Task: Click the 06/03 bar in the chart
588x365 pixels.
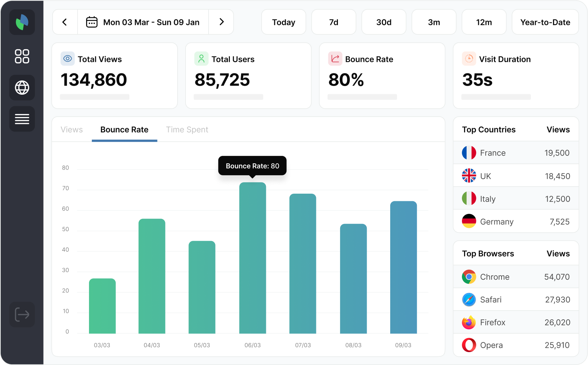Action: 253,258
